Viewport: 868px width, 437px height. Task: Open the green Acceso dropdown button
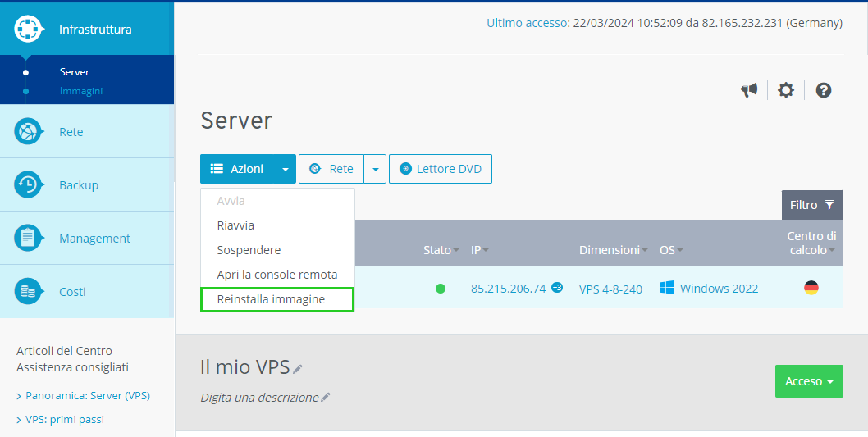809,381
